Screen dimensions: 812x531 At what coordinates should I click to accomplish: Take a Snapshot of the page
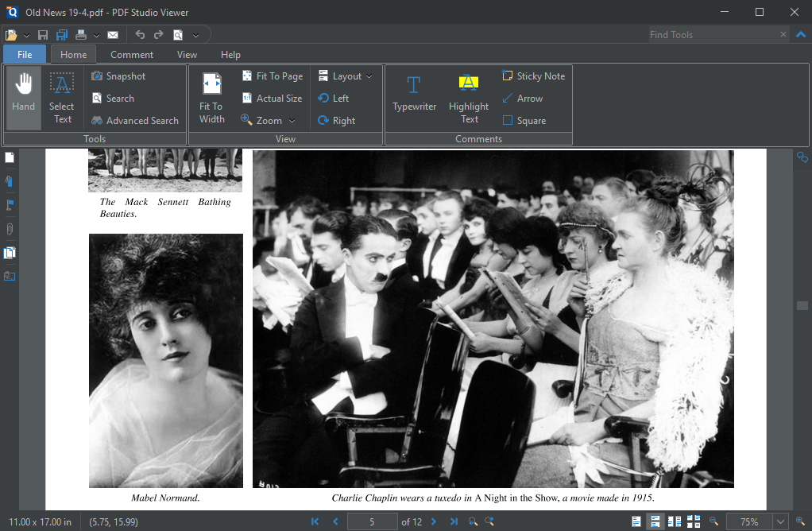pyautogui.click(x=118, y=76)
